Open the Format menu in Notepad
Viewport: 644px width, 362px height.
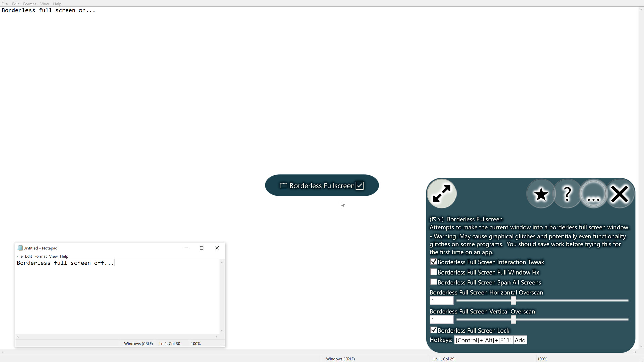point(40,256)
